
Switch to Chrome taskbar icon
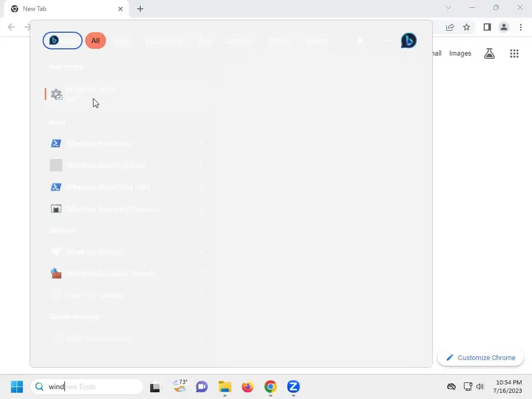270,387
